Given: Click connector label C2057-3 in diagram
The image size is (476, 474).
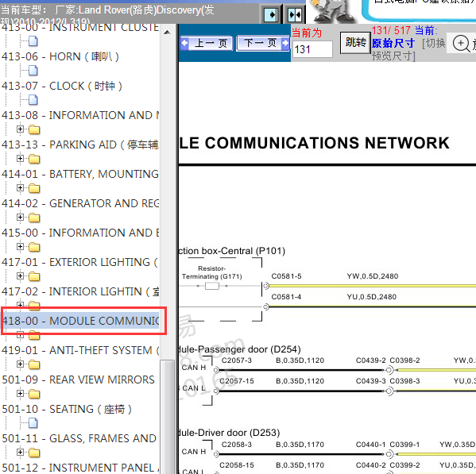Looking at the screenshot, I should pyautogui.click(x=237, y=360).
